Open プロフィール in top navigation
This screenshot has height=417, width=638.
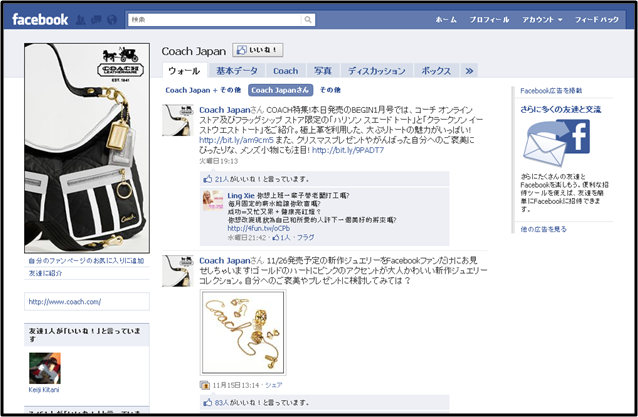click(x=489, y=20)
